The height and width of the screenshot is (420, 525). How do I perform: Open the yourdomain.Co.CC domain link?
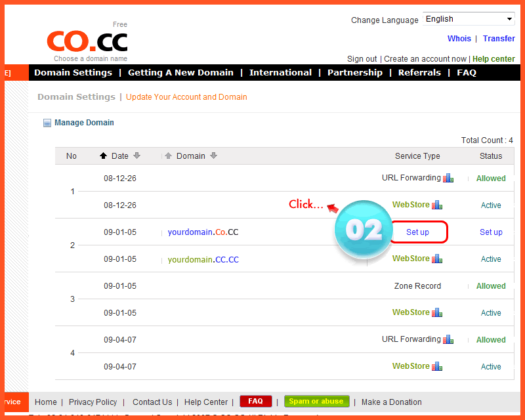point(203,232)
